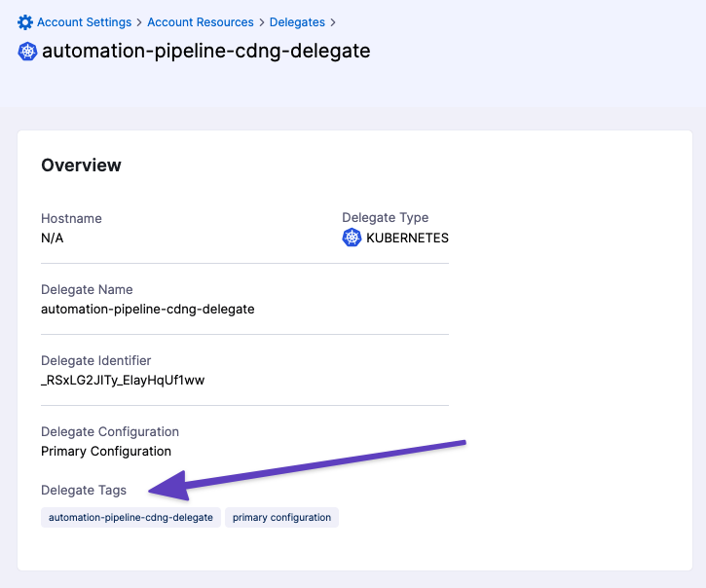Select the automation-pipeline-cdng-delegate tag chip
This screenshot has width=706, height=588.
pos(130,518)
